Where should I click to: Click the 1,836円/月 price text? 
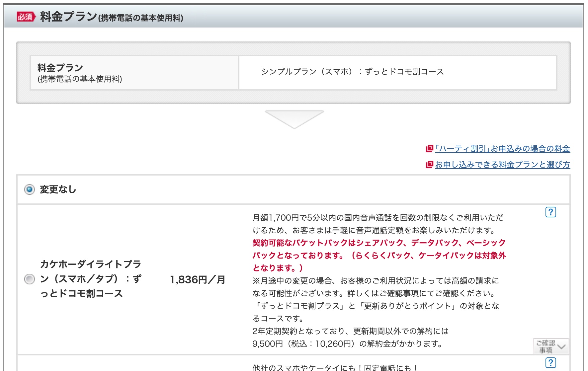(x=198, y=280)
